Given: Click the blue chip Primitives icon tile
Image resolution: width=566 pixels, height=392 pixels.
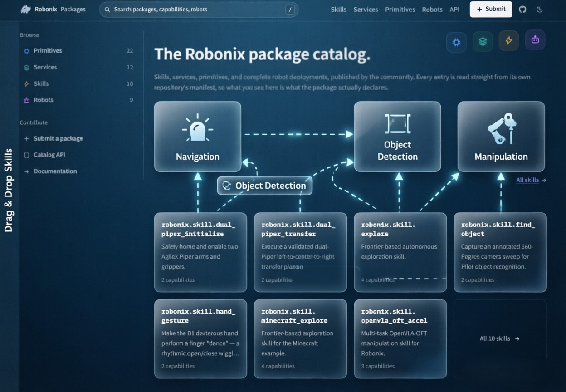Looking at the screenshot, I should coord(456,42).
